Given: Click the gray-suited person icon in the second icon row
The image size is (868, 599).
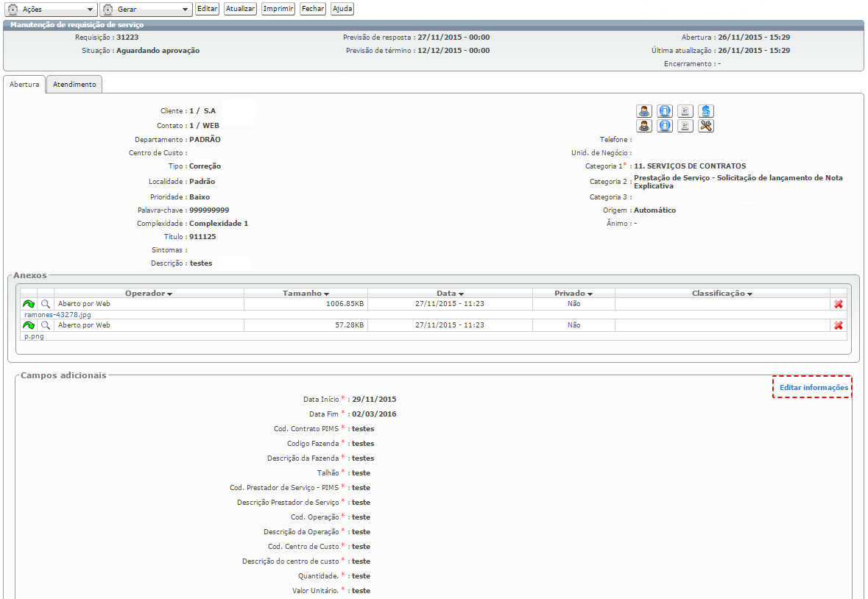Looking at the screenshot, I should (644, 126).
